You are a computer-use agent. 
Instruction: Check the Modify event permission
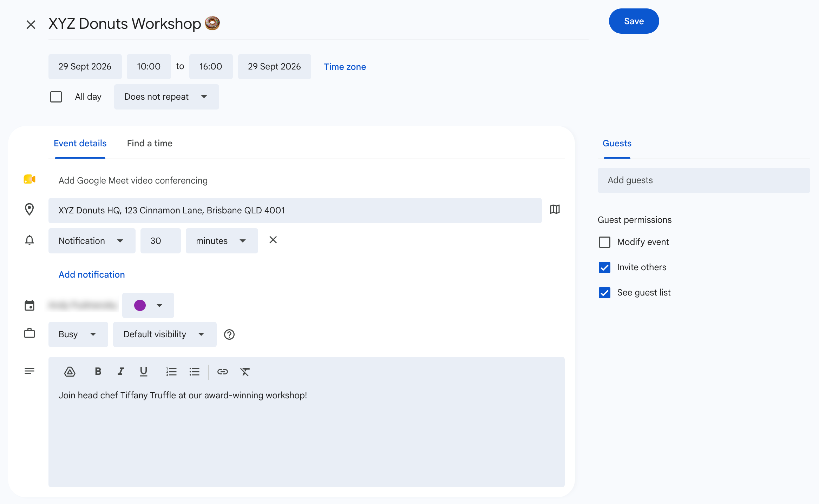604,242
